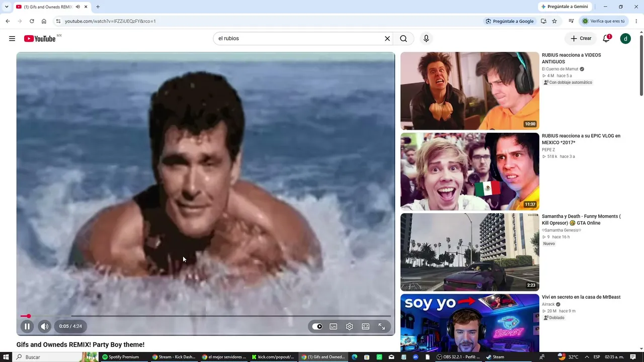Open the Crear menu
The image size is (644, 362).
(x=581, y=38)
